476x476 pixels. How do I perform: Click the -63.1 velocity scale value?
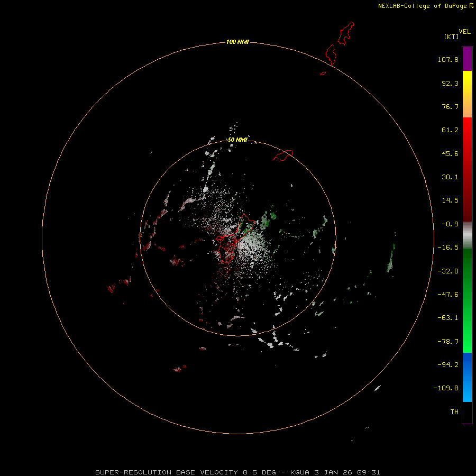448,318
